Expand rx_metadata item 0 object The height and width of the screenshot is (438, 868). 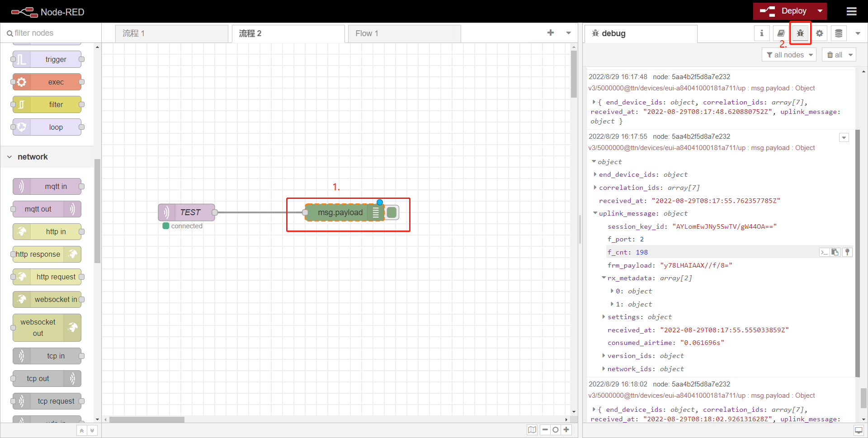612,291
